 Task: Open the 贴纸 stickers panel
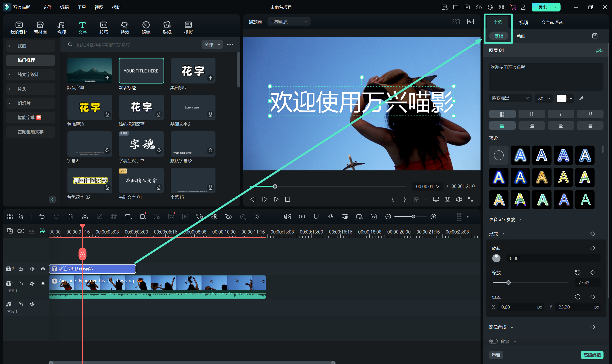tap(167, 27)
